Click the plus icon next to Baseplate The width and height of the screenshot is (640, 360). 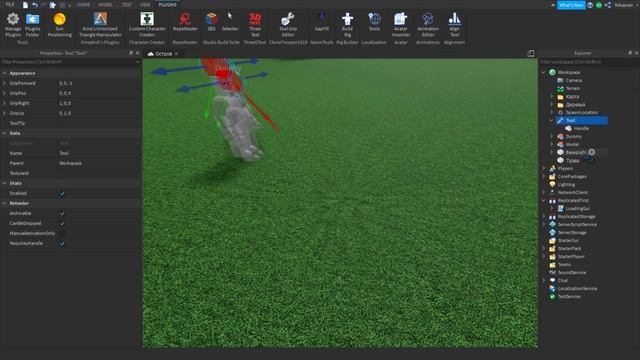click(591, 152)
